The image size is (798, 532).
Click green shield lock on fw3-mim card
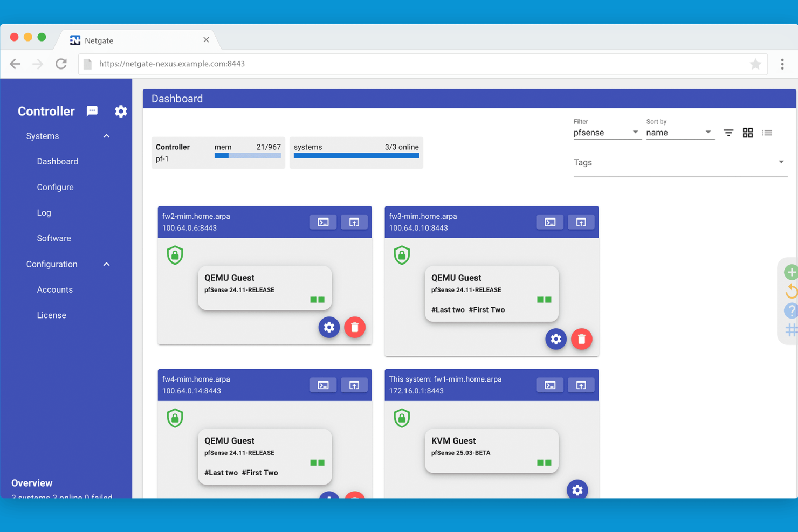(402, 255)
